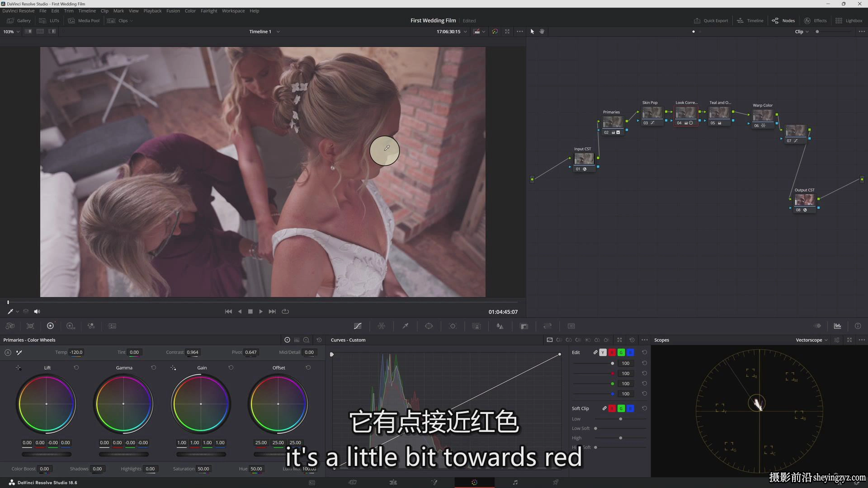Enable the green channel curve edit button
Screen dimensions: 868x488
[621, 352]
